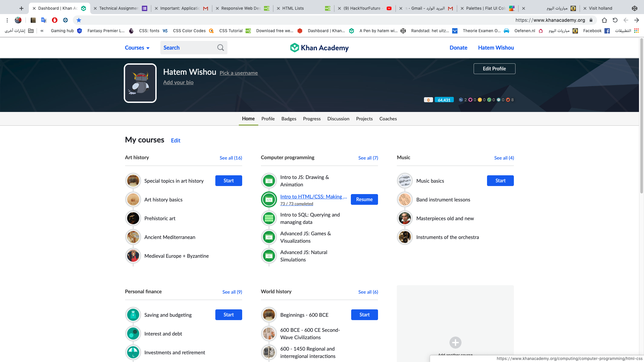Start Special topics in art history

coord(229,181)
